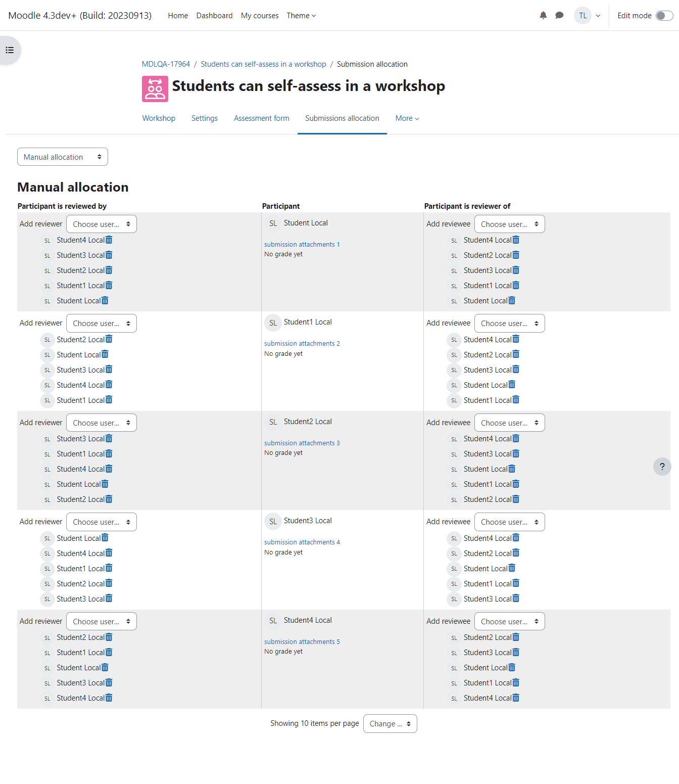Switch to the Workshop tab
This screenshot has height=784, width=679.
pos(159,118)
